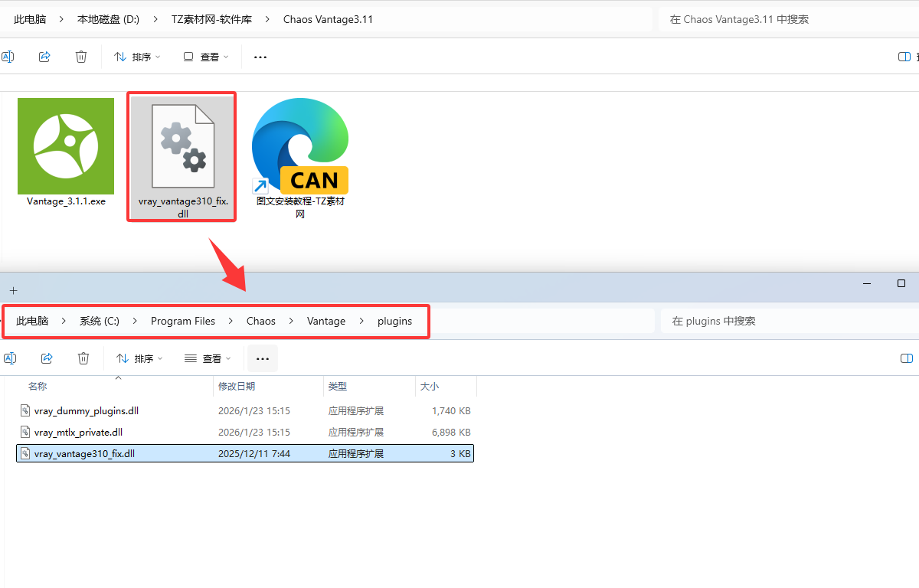Screen dimensions: 919x588
Task: Click Vantage breadcrumb in plugins window
Action: pos(326,321)
